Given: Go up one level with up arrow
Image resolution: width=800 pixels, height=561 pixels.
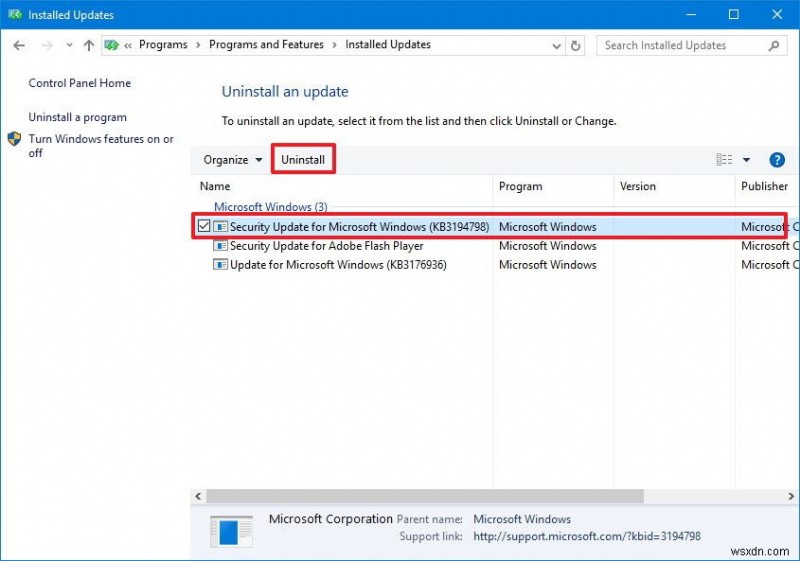Looking at the screenshot, I should [x=89, y=45].
